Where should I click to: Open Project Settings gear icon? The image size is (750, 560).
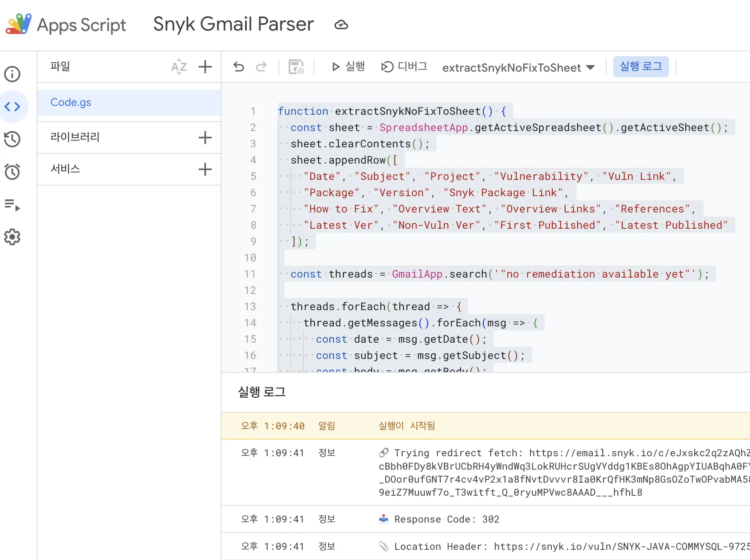12,237
